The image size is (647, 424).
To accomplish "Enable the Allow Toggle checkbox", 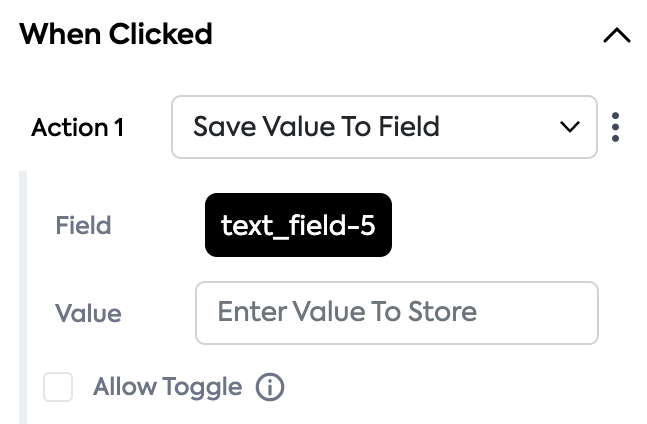I will pyautogui.click(x=58, y=387).
